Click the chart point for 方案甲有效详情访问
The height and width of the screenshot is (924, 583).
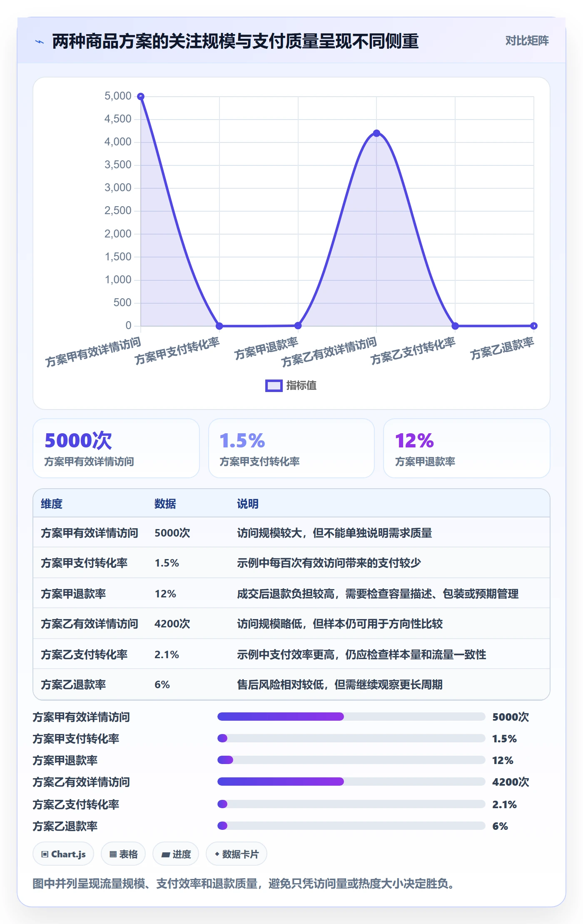click(141, 97)
